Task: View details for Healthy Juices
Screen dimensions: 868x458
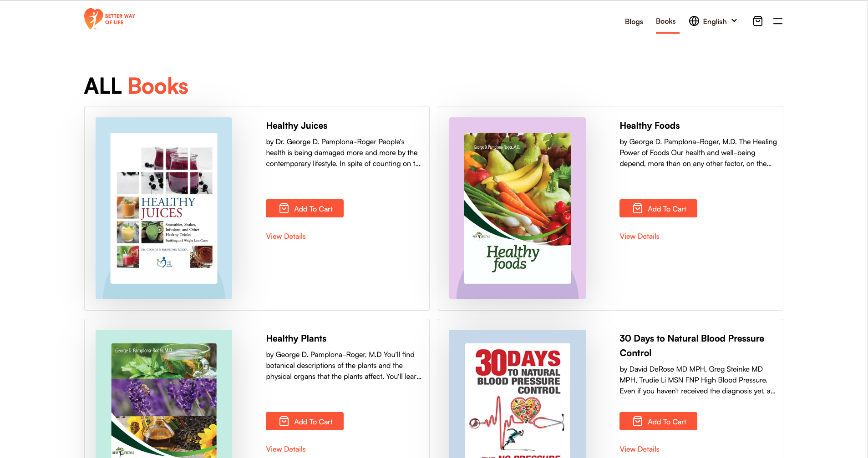Action: point(286,237)
